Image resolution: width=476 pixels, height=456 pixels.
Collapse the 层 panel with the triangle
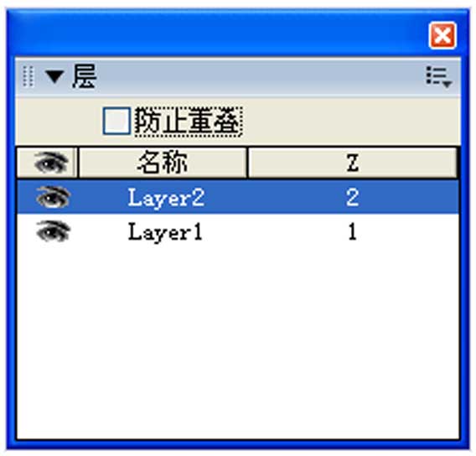54,76
